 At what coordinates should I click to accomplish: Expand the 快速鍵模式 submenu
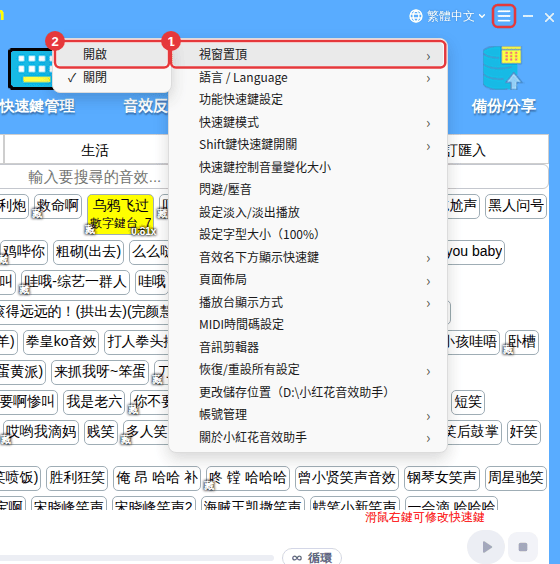point(308,122)
